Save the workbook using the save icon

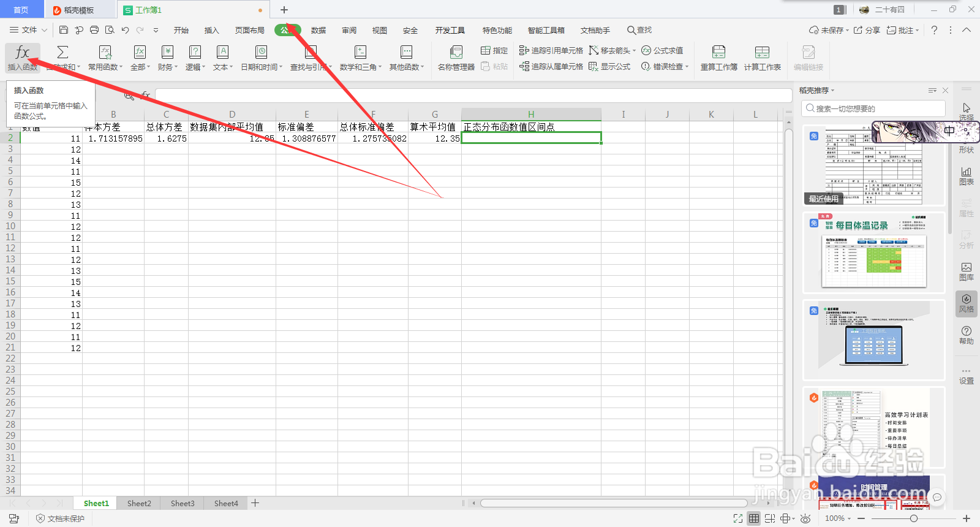click(64, 30)
